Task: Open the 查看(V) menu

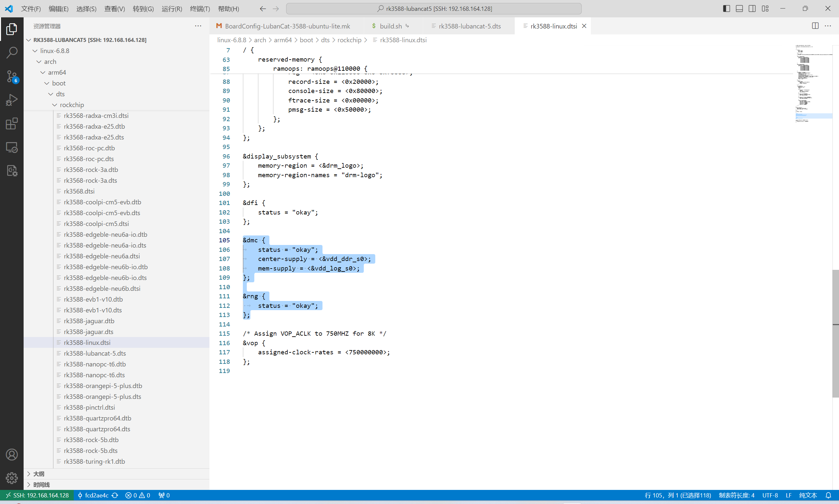Action: [114, 9]
